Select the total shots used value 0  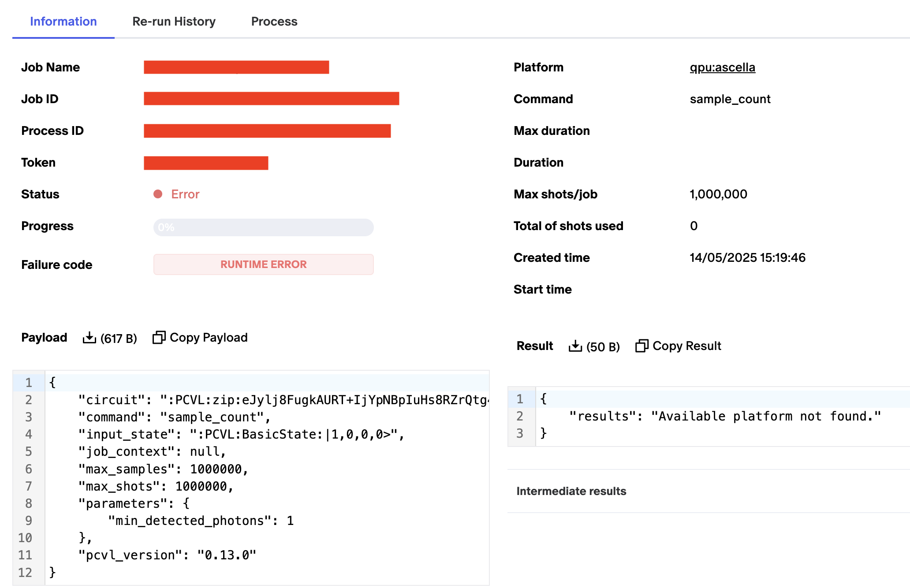[694, 226]
